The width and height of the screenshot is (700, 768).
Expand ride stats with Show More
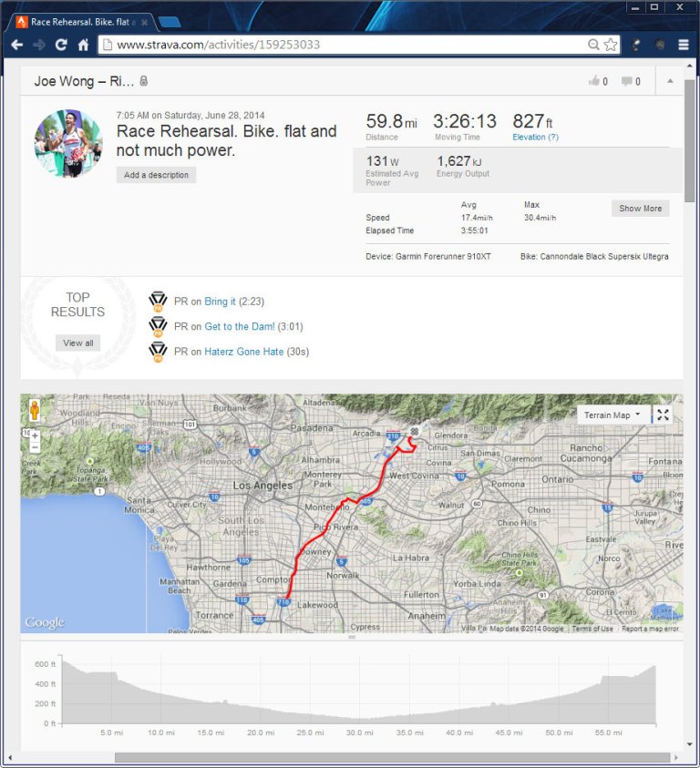[639, 208]
